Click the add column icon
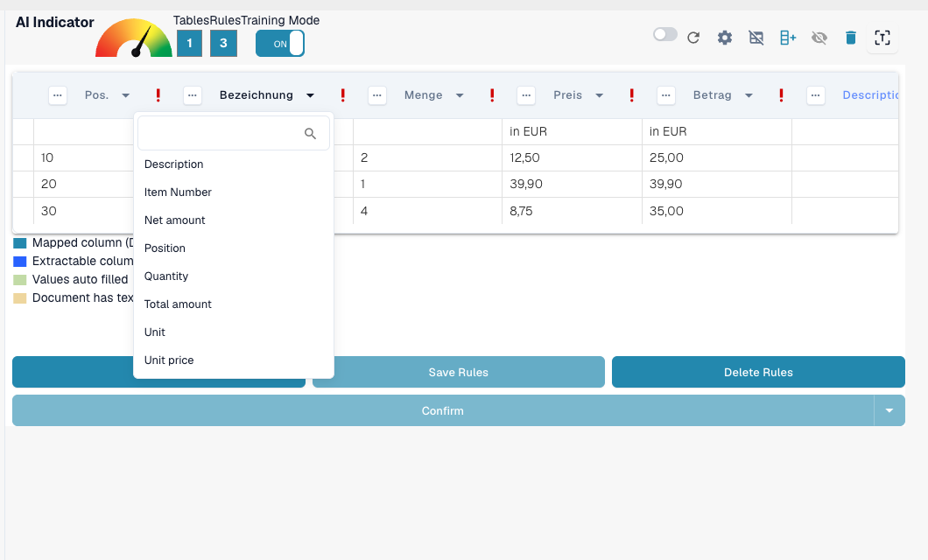The width and height of the screenshot is (928, 560). point(788,38)
